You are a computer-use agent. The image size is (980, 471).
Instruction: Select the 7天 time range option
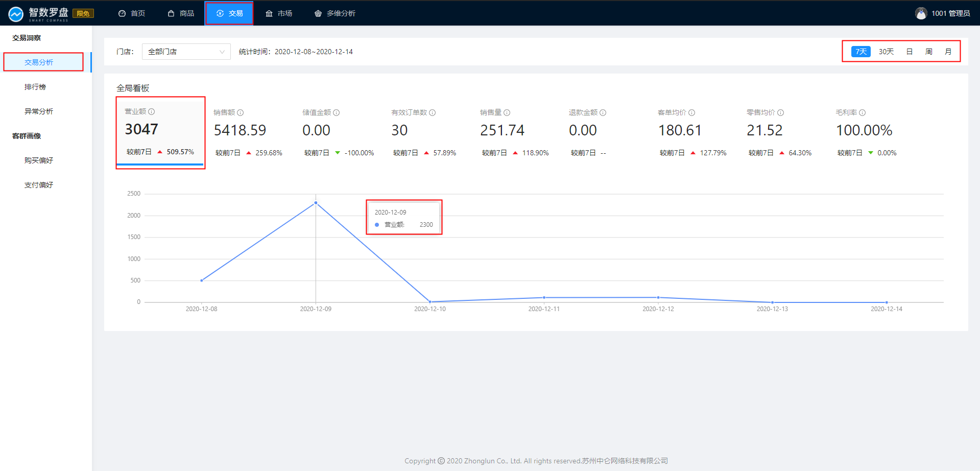coord(861,52)
